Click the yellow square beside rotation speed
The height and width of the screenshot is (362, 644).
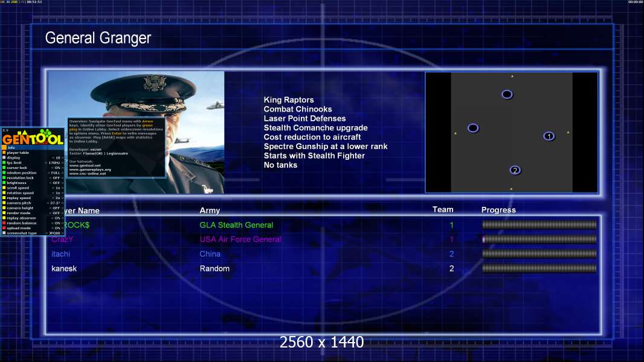(x=4, y=192)
